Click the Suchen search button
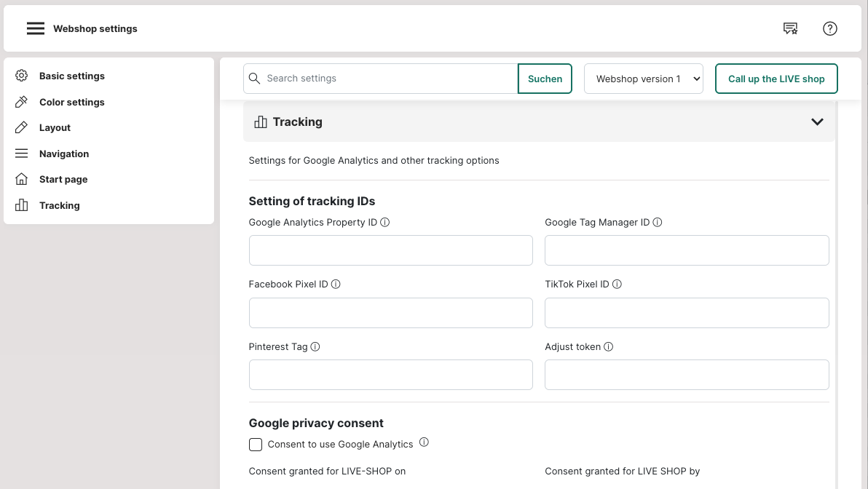Viewport: 868px width, 489px height. (x=545, y=79)
